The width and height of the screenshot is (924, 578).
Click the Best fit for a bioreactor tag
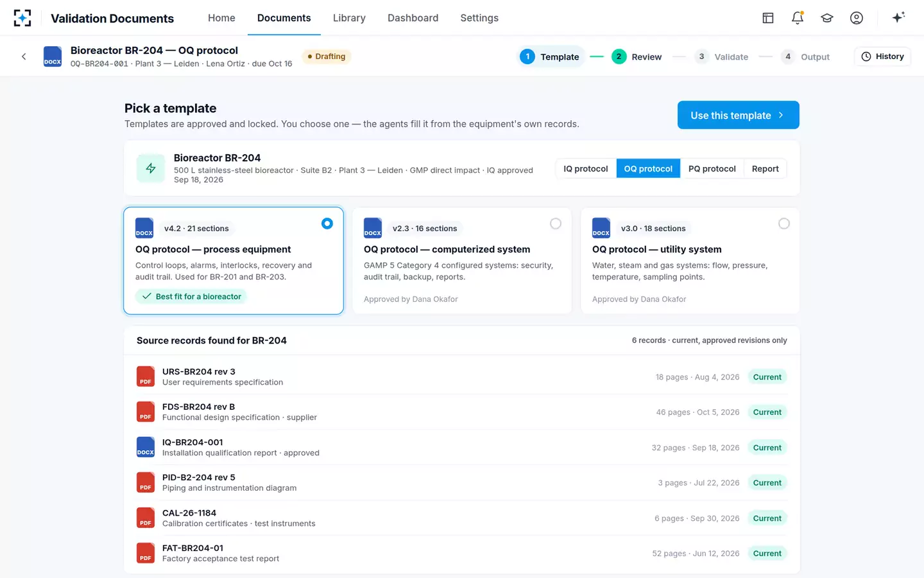[x=191, y=296]
